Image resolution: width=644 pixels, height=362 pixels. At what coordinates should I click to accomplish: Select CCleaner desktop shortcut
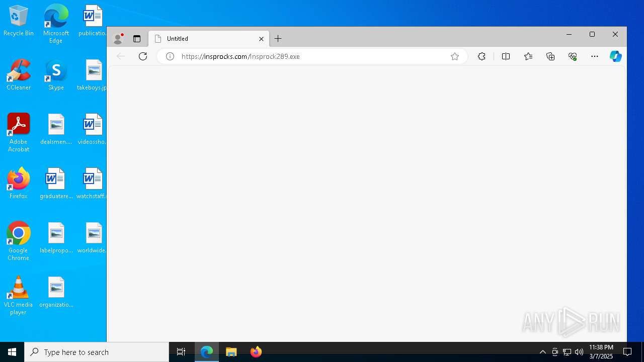(19, 75)
